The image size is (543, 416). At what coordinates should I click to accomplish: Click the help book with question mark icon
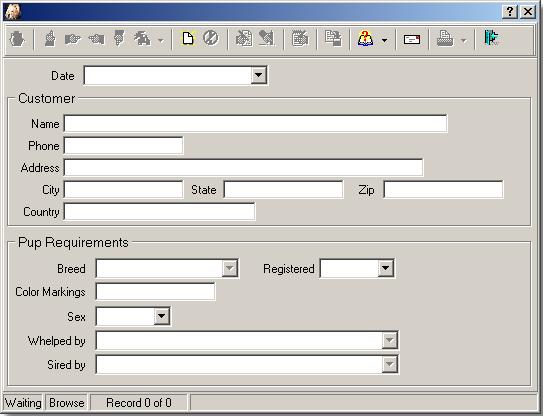(x=365, y=38)
